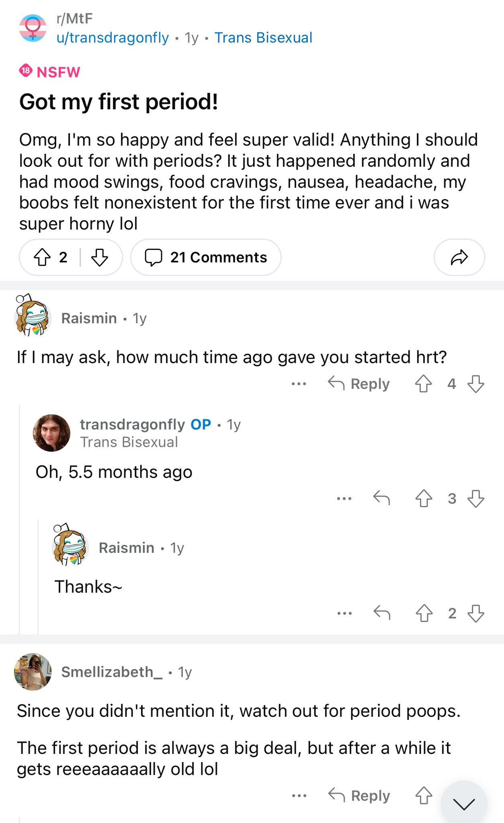Downvote the "Thanks~" comment

(476, 613)
